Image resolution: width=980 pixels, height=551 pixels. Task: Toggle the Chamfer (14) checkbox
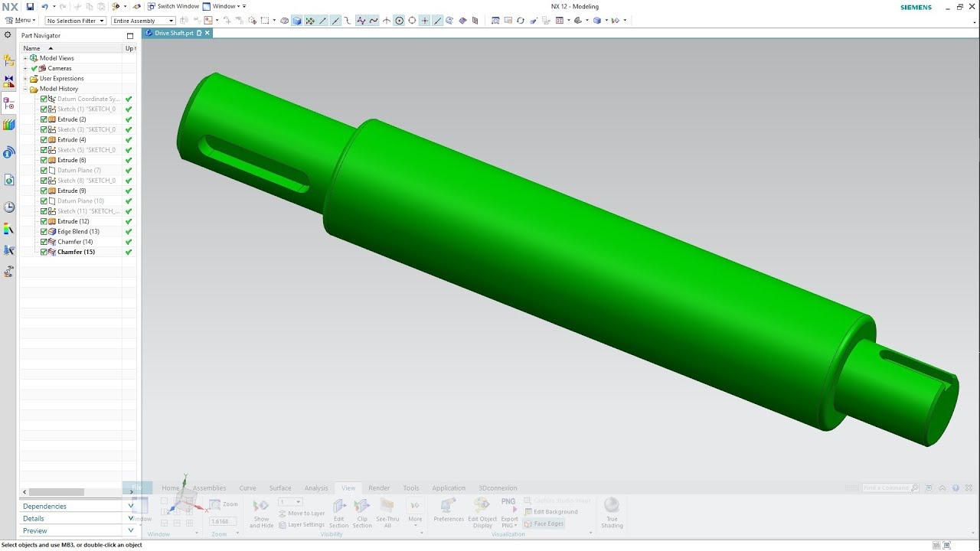pyautogui.click(x=44, y=242)
